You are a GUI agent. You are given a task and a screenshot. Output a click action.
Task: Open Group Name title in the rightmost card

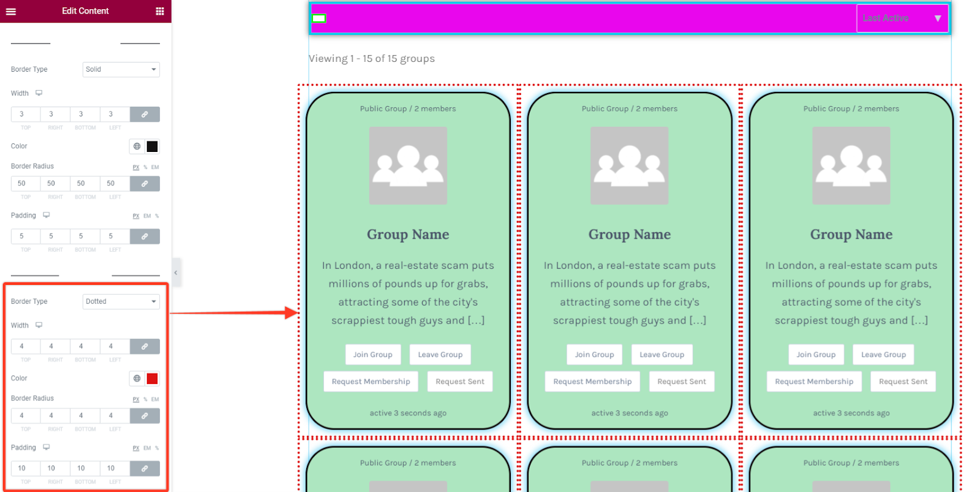click(x=851, y=235)
